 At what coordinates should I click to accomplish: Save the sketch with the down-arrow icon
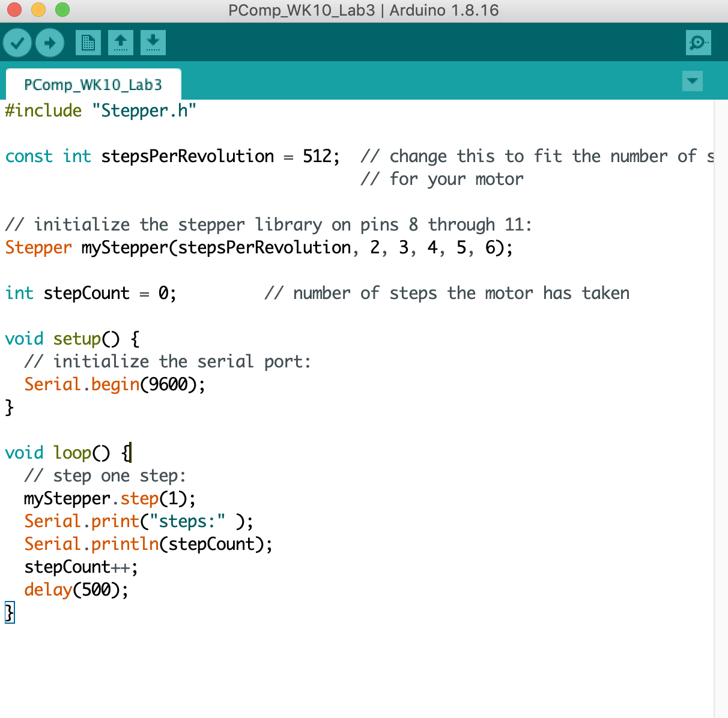(153, 43)
